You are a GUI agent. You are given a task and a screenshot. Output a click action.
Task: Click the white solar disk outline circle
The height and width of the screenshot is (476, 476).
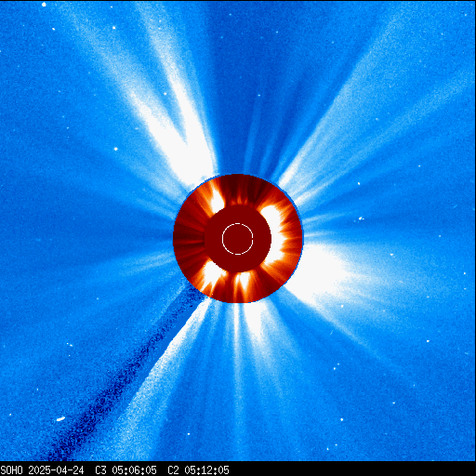[x=238, y=239]
